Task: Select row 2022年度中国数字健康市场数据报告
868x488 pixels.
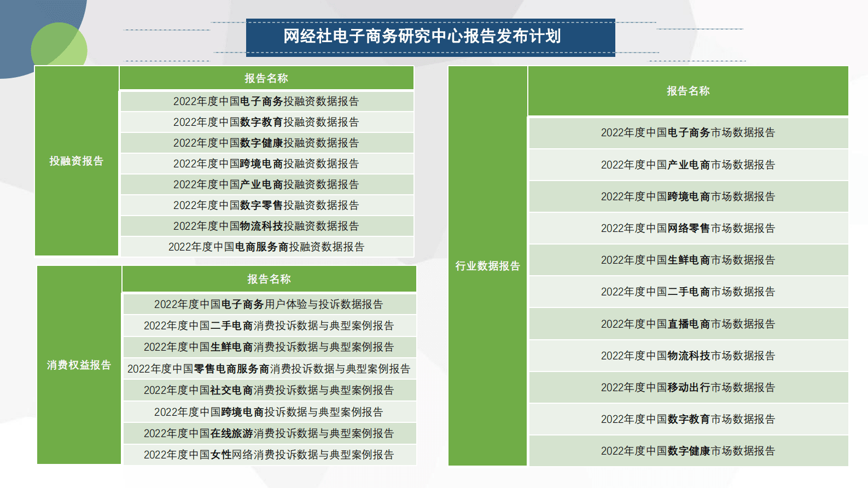Action: (688, 451)
